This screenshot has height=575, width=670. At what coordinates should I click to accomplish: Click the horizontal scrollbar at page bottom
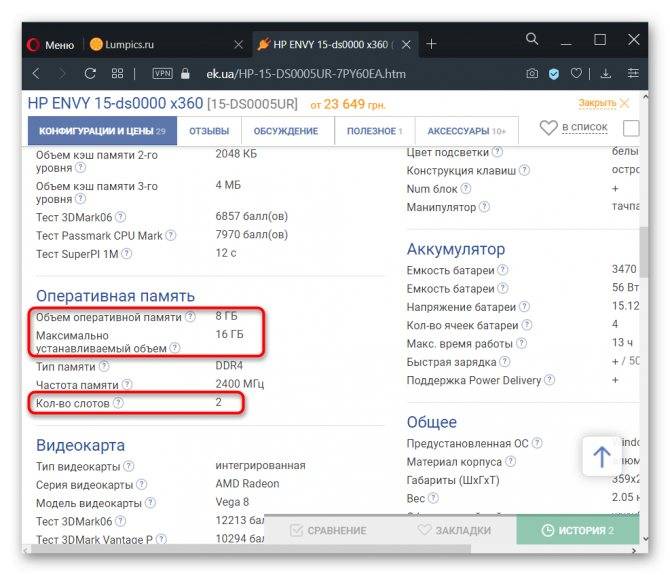pyautogui.click(x=250, y=549)
